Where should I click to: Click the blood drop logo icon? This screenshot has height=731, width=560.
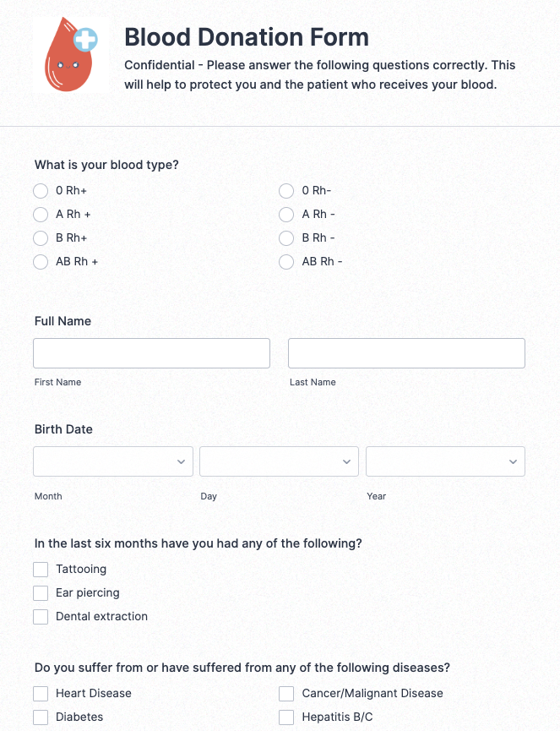point(71,53)
